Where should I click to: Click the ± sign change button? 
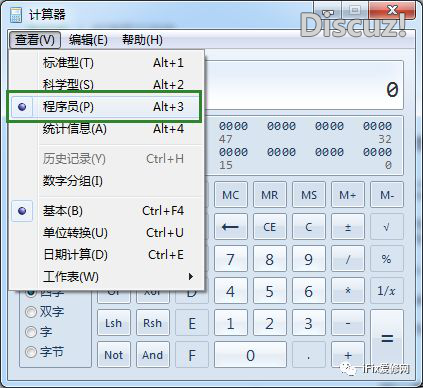tap(348, 227)
